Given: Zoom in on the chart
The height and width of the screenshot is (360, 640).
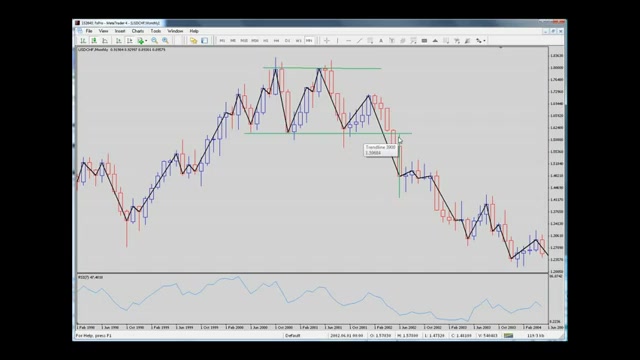Looking at the screenshot, I should click(x=154, y=40).
